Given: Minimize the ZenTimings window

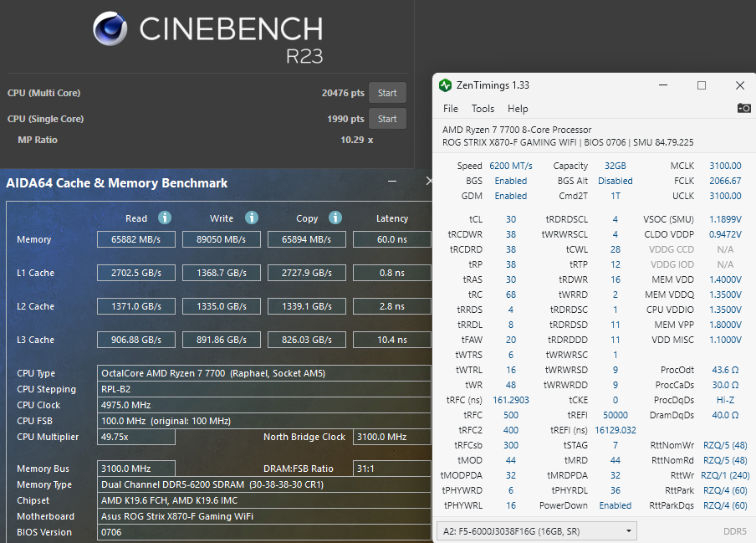Looking at the screenshot, I should point(662,85).
